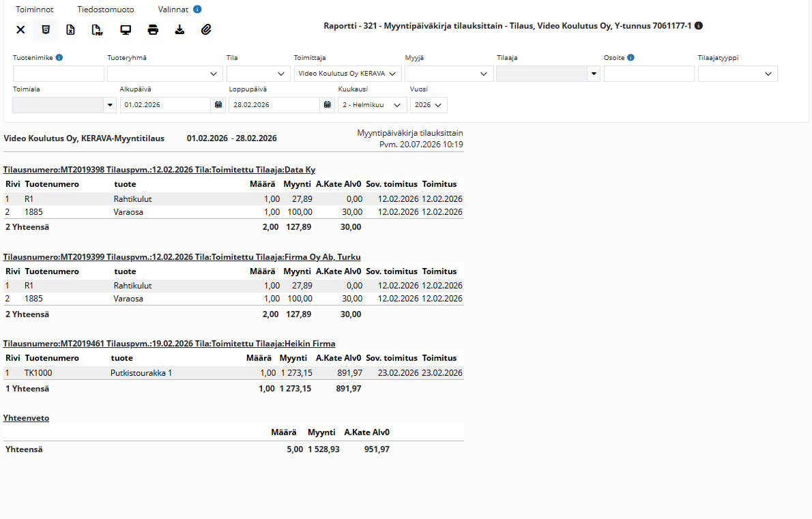Open the Kuukausi month dropdown
Viewport: 812px width, 519px height.
click(x=373, y=105)
